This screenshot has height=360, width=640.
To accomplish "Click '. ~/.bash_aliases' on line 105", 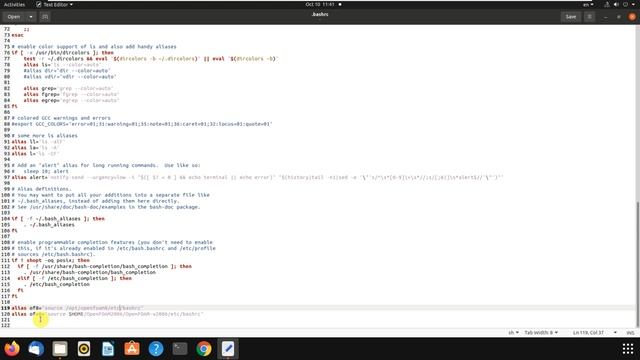I will click(49, 225).
